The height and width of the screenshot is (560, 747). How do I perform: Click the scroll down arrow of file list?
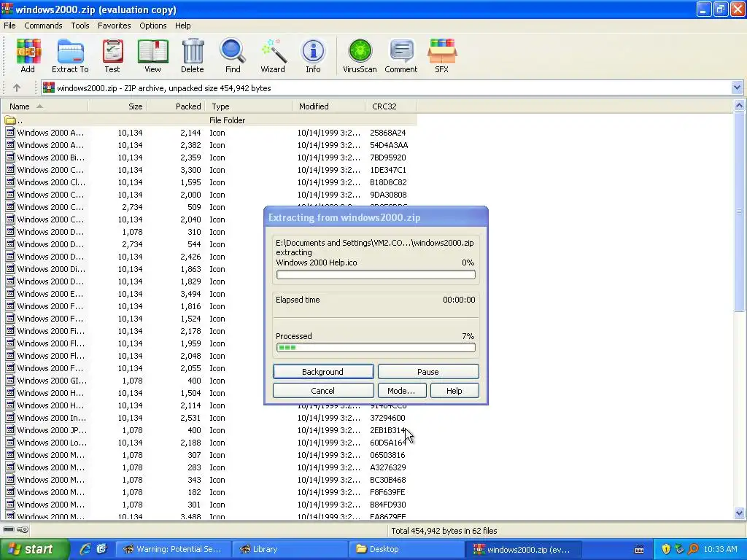(740, 513)
